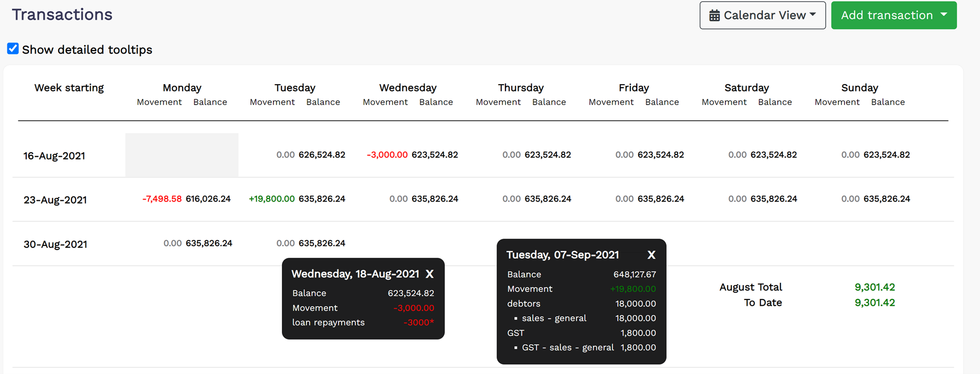Toggle the Show detailed tooltips checkbox

pos(13,48)
